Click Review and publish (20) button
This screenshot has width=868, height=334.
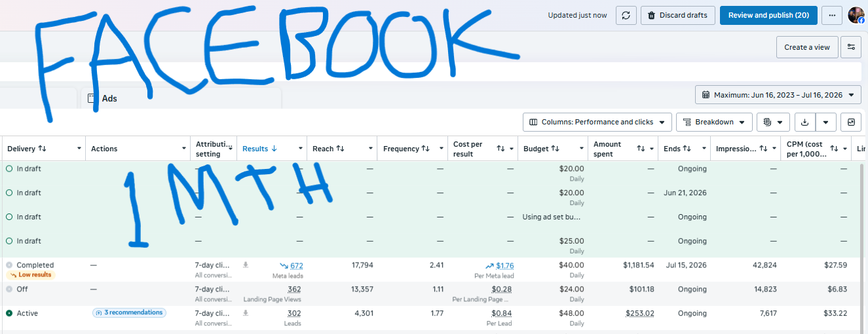768,15
